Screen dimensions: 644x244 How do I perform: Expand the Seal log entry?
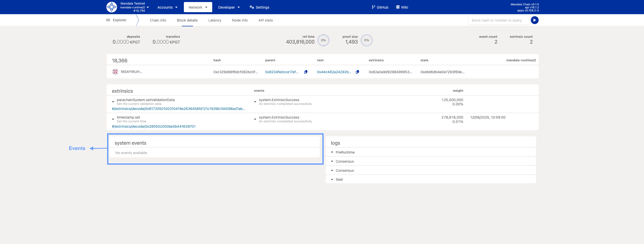332,179
